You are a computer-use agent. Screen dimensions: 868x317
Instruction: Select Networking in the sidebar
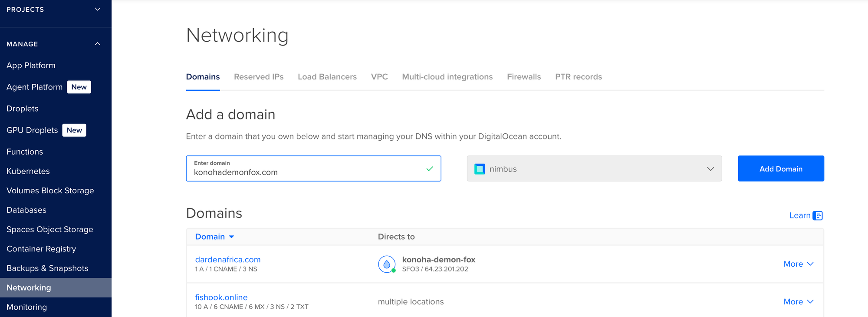(56, 287)
